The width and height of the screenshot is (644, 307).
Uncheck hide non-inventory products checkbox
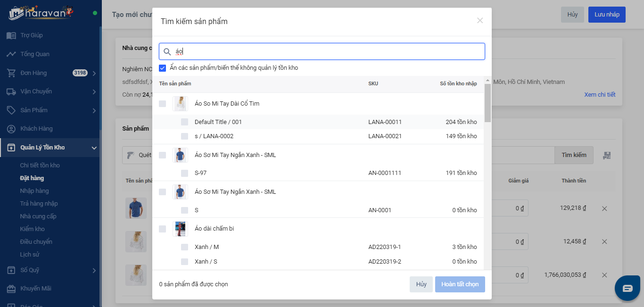pyautogui.click(x=163, y=68)
